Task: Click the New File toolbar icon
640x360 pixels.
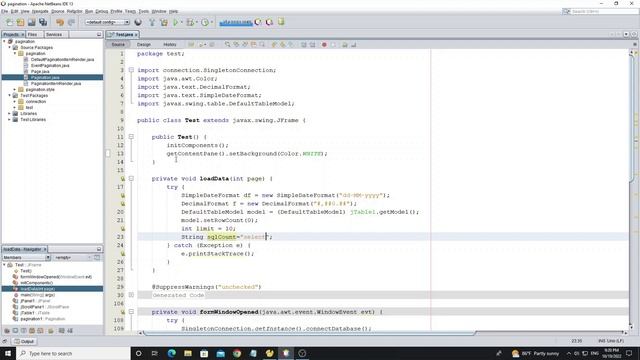Action: pyautogui.click(x=9, y=22)
